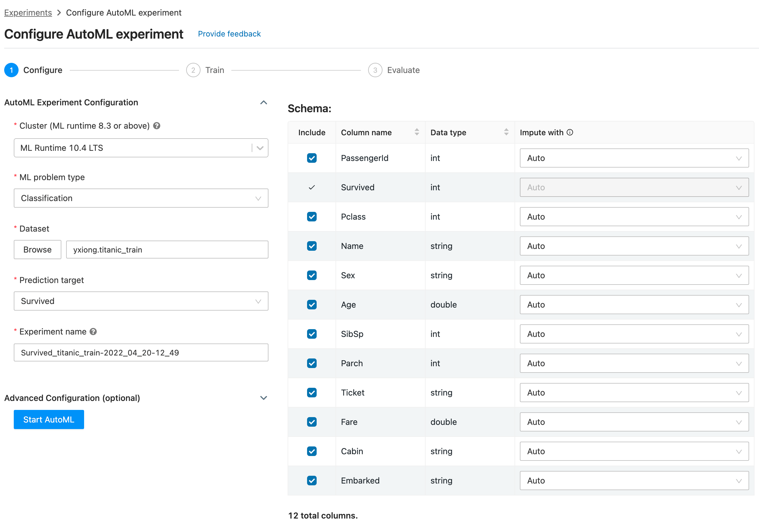The height and width of the screenshot is (532, 759).
Task: Toggle the PassengerId include checkbox
Action: click(312, 159)
